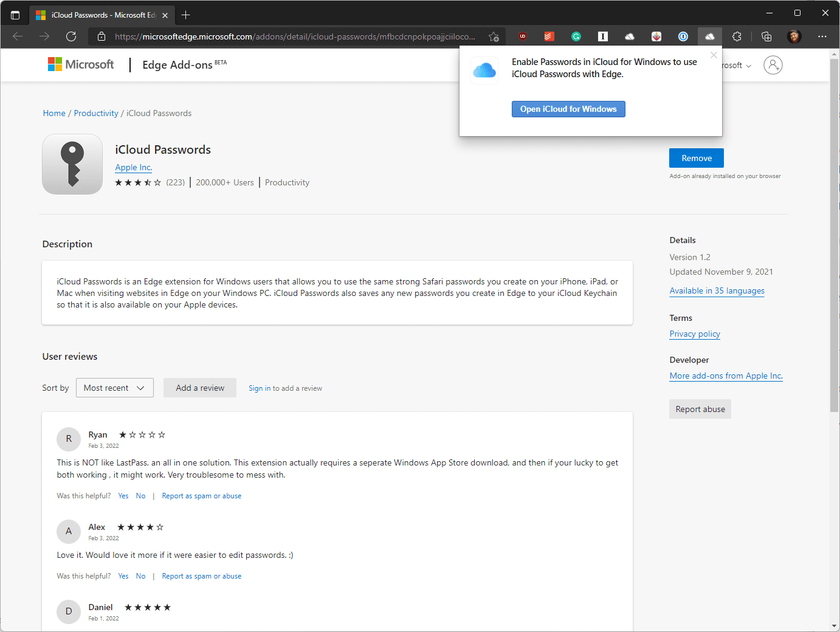The height and width of the screenshot is (632, 840).
Task: Click the account sign-in avatar icon
Action: (x=773, y=65)
